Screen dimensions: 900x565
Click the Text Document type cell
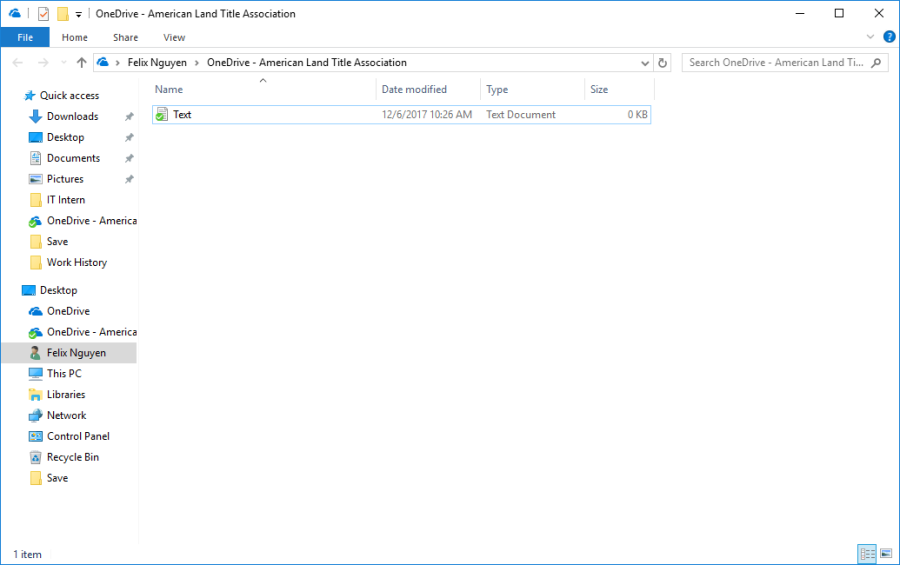[x=521, y=114]
